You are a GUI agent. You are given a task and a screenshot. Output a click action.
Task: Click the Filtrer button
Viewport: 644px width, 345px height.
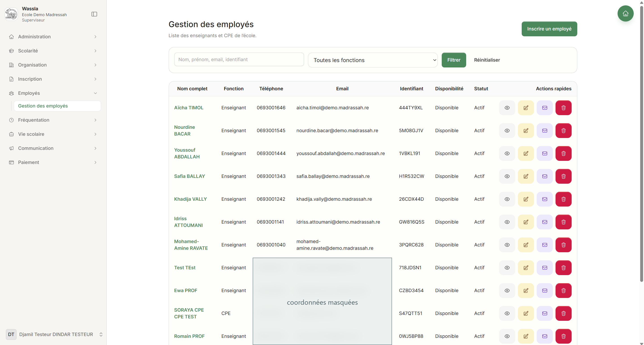(454, 60)
